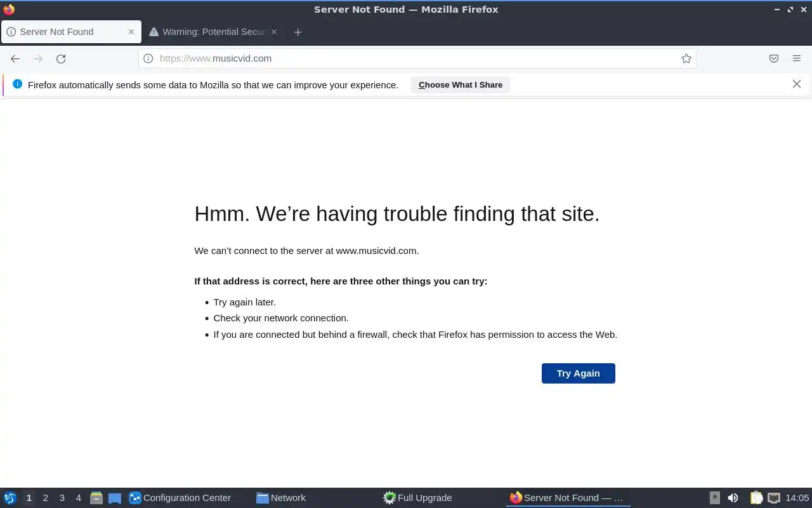Viewport: 812px width, 508px height.
Task: Close the Server Not Found tab
Action: (x=131, y=32)
